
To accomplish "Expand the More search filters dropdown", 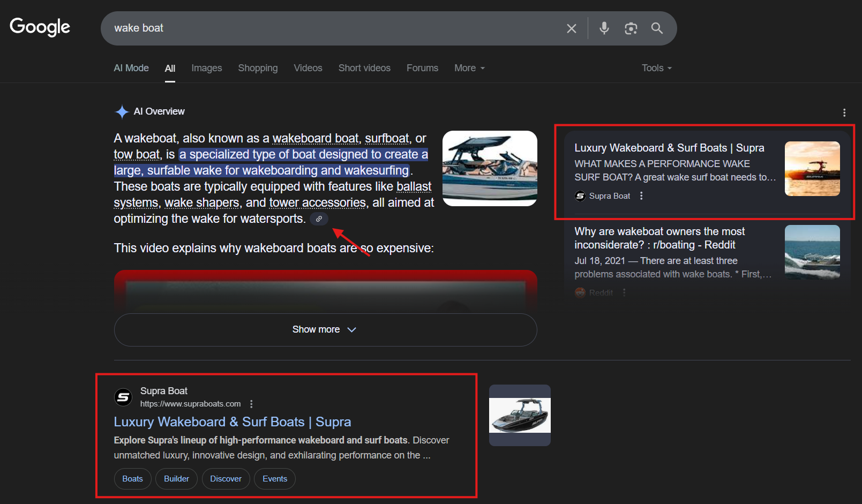I will [x=470, y=68].
